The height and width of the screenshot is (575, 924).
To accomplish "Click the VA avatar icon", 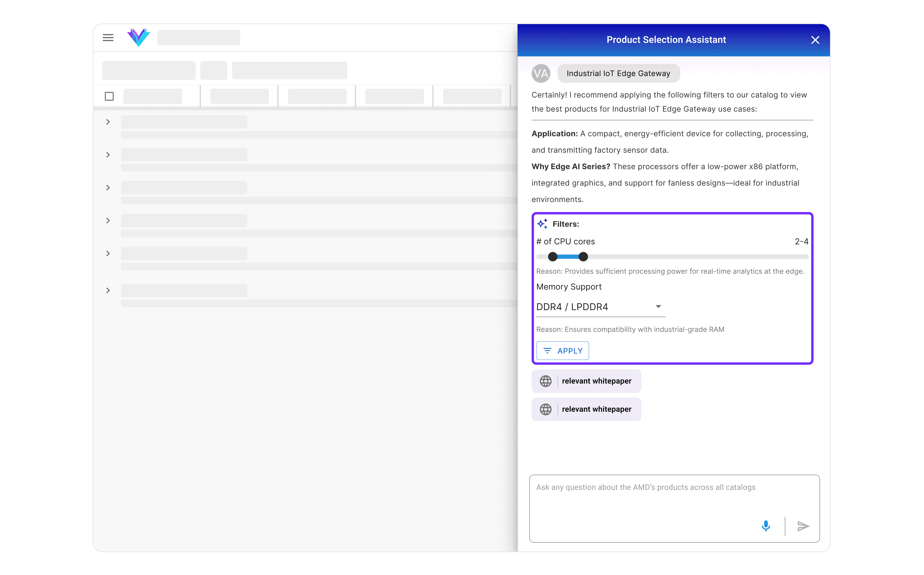I will [x=541, y=73].
